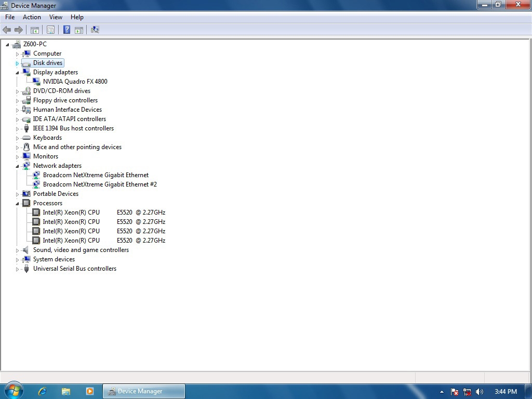
Task: Click the Keyboards category icon
Action: [x=26, y=138]
